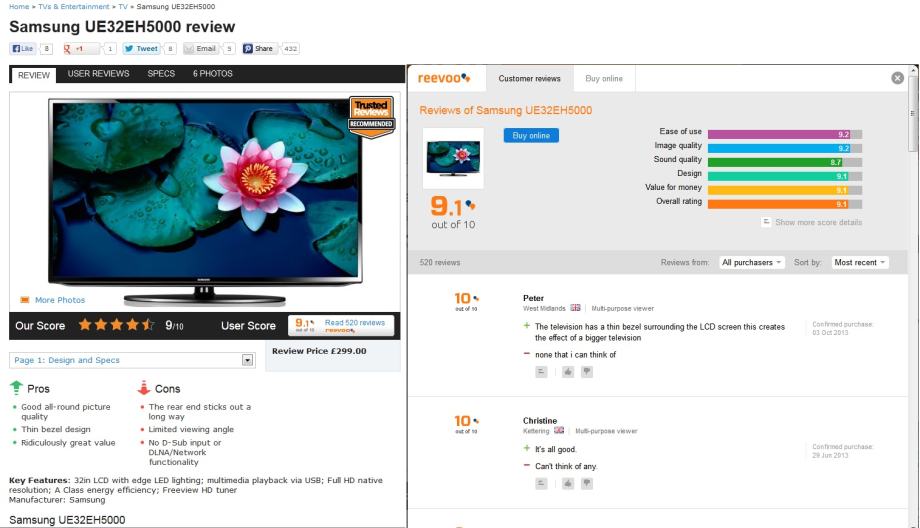Switch to the USER REVIEWS tab
Image resolution: width=920 pixels, height=528 pixels.
click(98, 74)
